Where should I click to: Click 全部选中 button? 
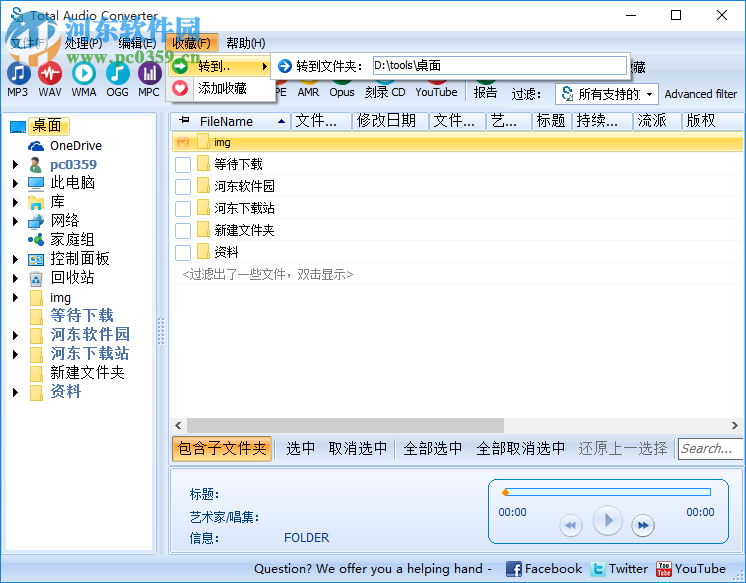[x=432, y=448]
